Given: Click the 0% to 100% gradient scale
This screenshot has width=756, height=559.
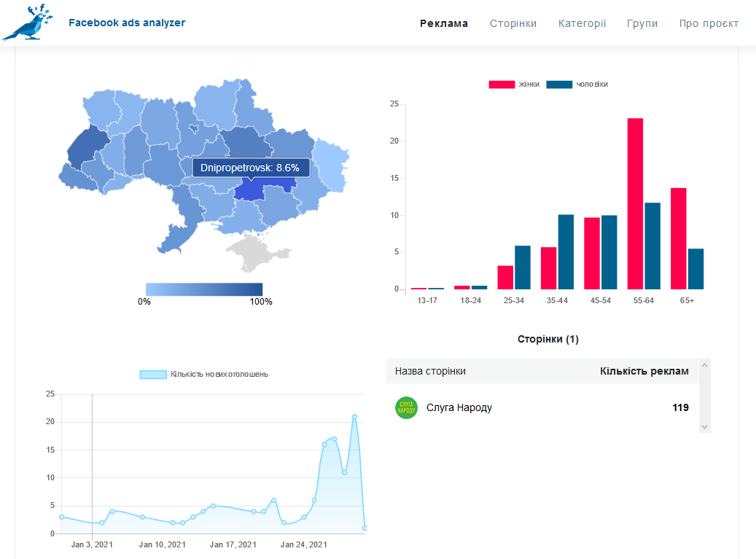Looking at the screenshot, I should coord(204,289).
